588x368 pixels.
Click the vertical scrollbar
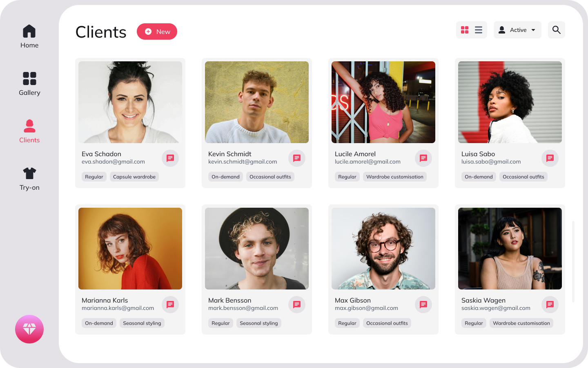(573, 262)
